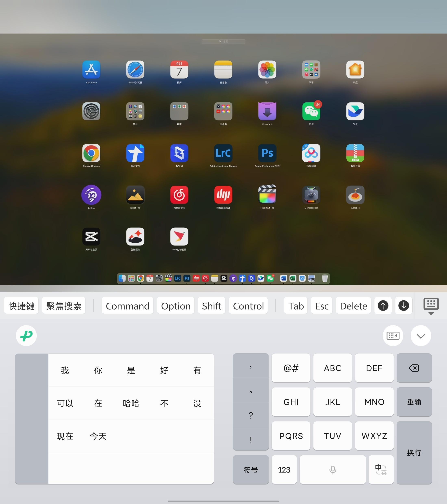
Task: Tap the backspace delete icon key
Action: click(414, 368)
